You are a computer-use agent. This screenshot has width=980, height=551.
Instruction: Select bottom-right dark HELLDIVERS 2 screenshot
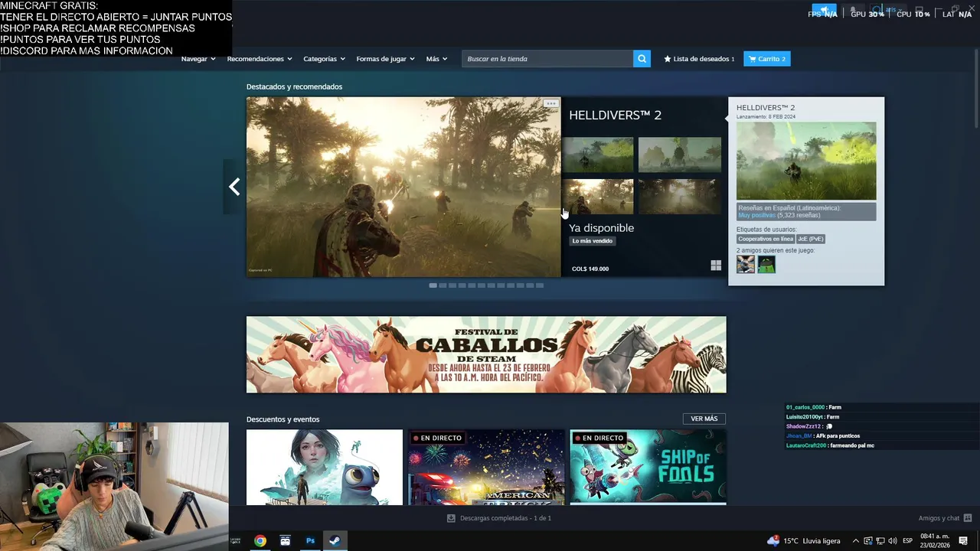[679, 197]
